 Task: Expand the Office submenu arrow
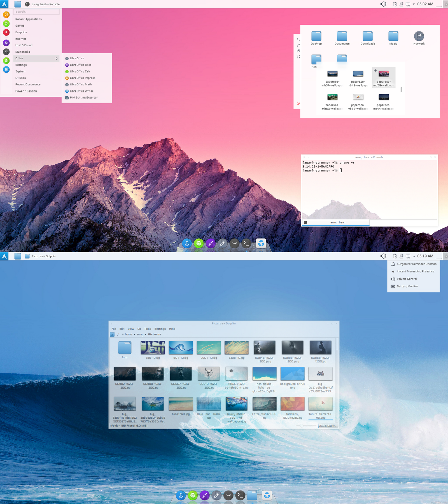(x=57, y=58)
